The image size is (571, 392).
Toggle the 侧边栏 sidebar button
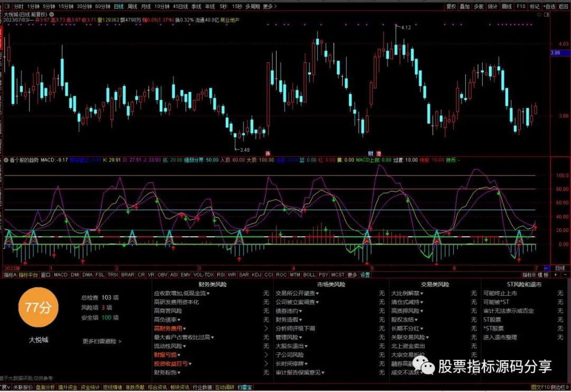coord(559,387)
